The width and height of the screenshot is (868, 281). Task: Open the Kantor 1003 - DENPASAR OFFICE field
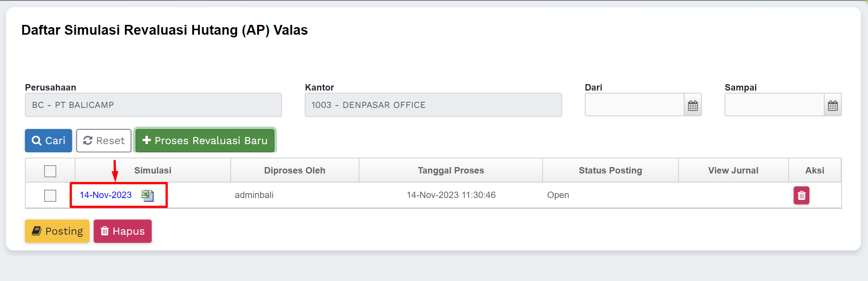[x=433, y=105]
